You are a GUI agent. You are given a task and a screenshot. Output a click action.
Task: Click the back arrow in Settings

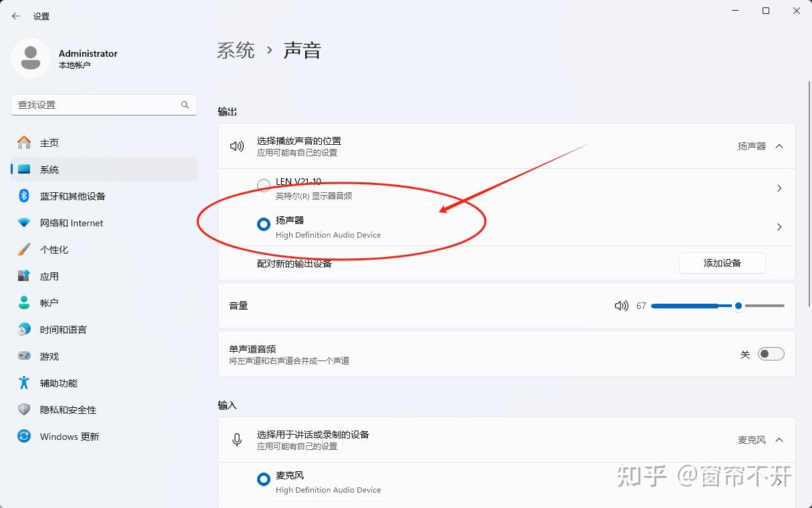pos(16,16)
